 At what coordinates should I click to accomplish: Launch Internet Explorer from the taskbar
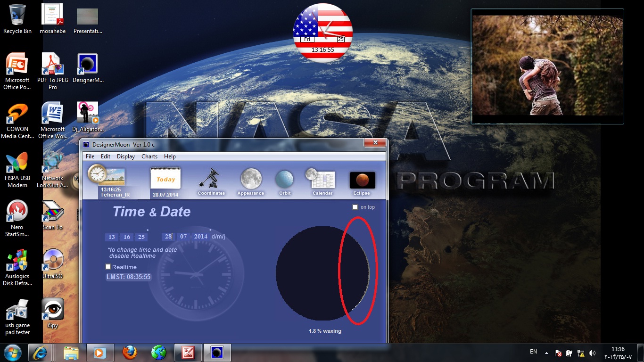40,353
